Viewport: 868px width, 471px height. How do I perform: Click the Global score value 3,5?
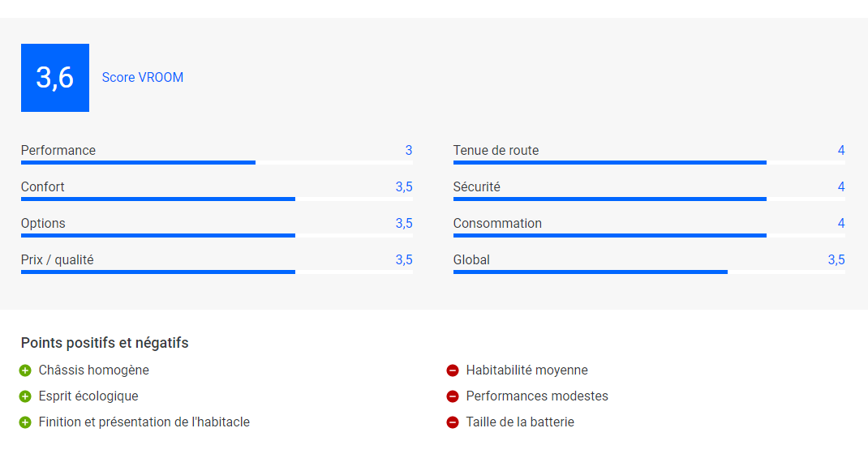click(836, 260)
